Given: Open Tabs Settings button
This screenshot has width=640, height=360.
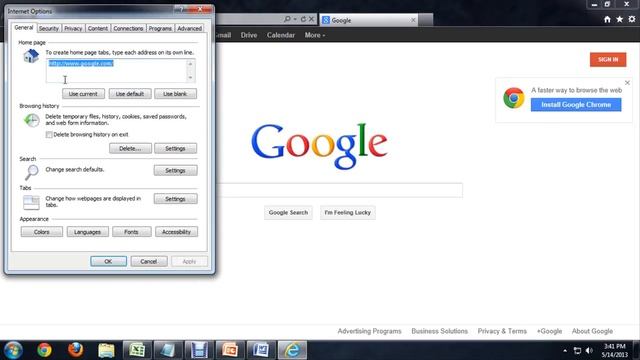Looking at the screenshot, I should (x=176, y=199).
